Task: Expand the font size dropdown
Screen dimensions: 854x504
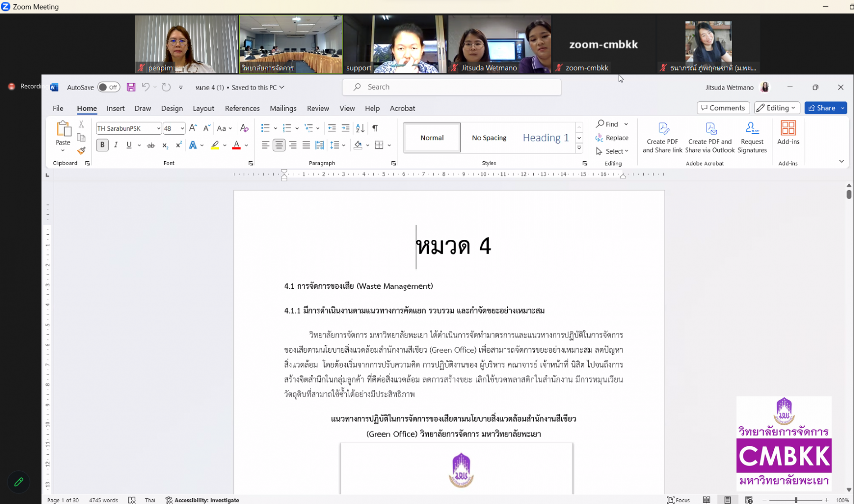Action: tap(182, 128)
